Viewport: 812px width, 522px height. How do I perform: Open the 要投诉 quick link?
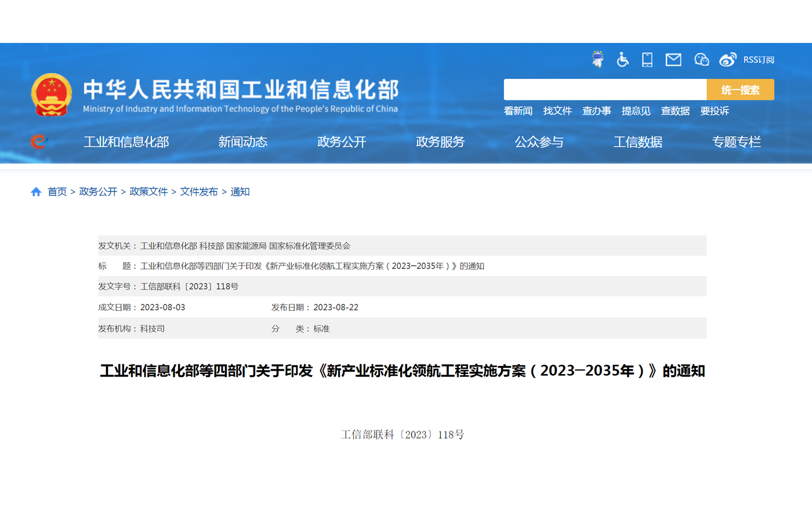pos(715,111)
